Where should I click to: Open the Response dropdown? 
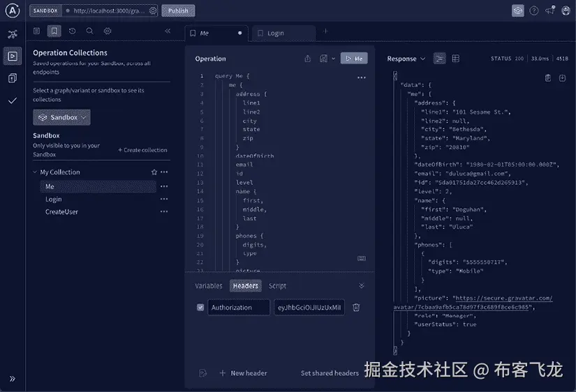point(406,59)
